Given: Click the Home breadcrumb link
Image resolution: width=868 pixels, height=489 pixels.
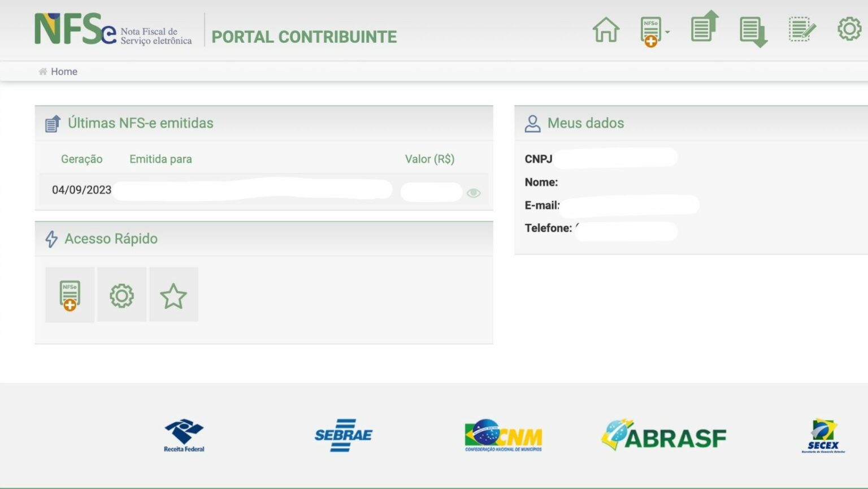Looking at the screenshot, I should pyautogui.click(x=64, y=72).
